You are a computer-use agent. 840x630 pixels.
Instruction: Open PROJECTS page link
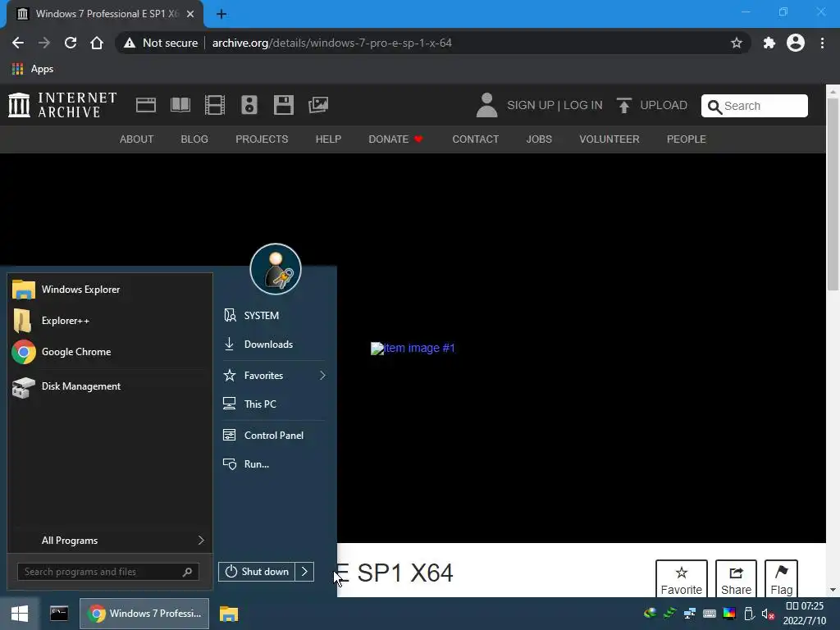click(x=262, y=139)
